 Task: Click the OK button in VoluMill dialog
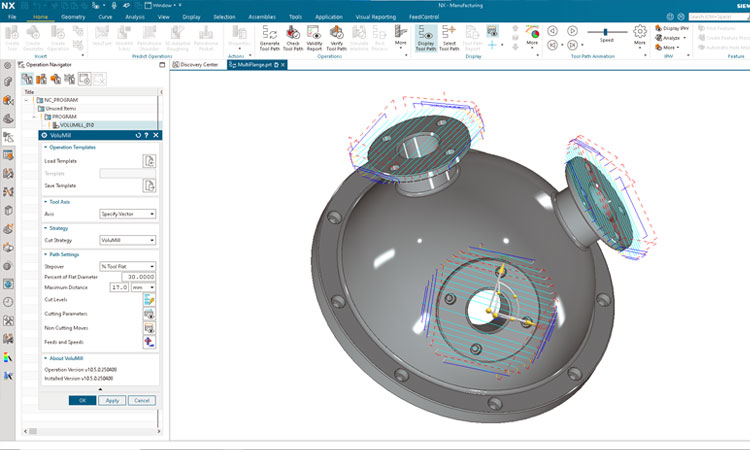[82, 400]
